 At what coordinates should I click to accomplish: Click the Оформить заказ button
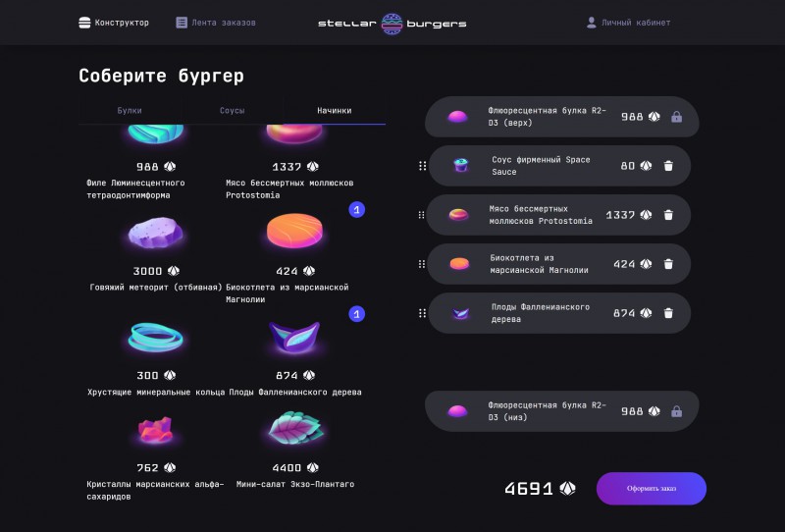652,489
